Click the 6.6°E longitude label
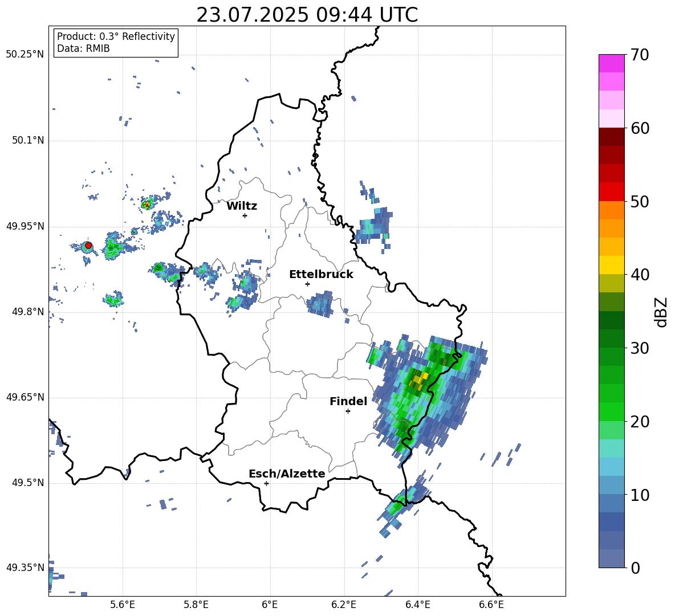Viewport: 675px width, 616px height. (x=491, y=605)
